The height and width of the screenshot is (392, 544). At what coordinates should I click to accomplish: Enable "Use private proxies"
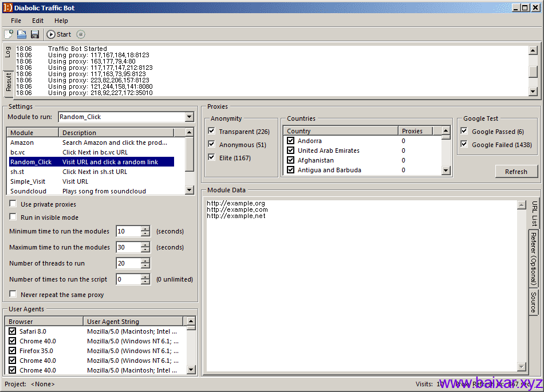click(13, 203)
